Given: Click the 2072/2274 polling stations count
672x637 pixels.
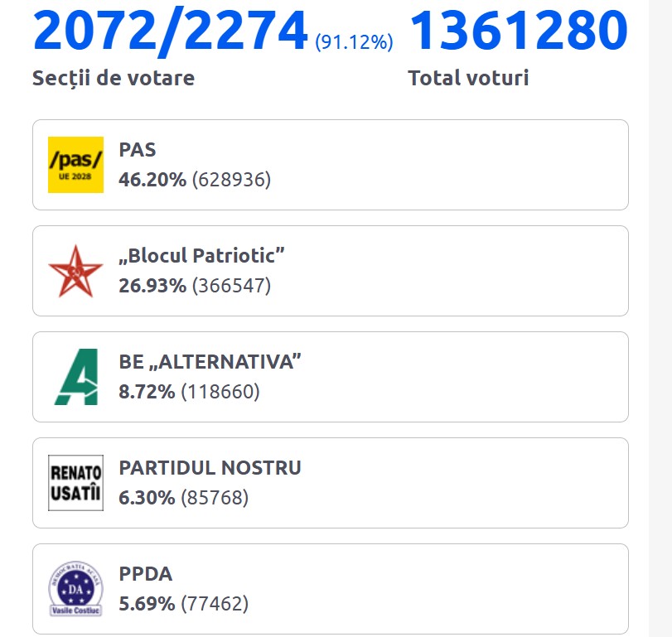Looking at the screenshot, I should tap(170, 31).
